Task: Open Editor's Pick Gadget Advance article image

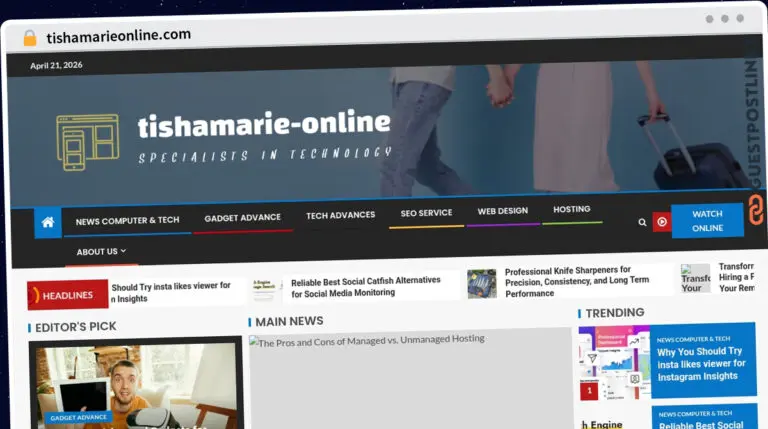Action: click(x=135, y=385)
